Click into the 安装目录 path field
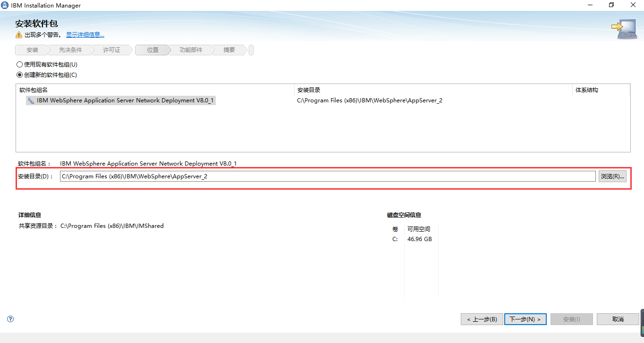This screenshot has width=644, height=343. point(328,176)
